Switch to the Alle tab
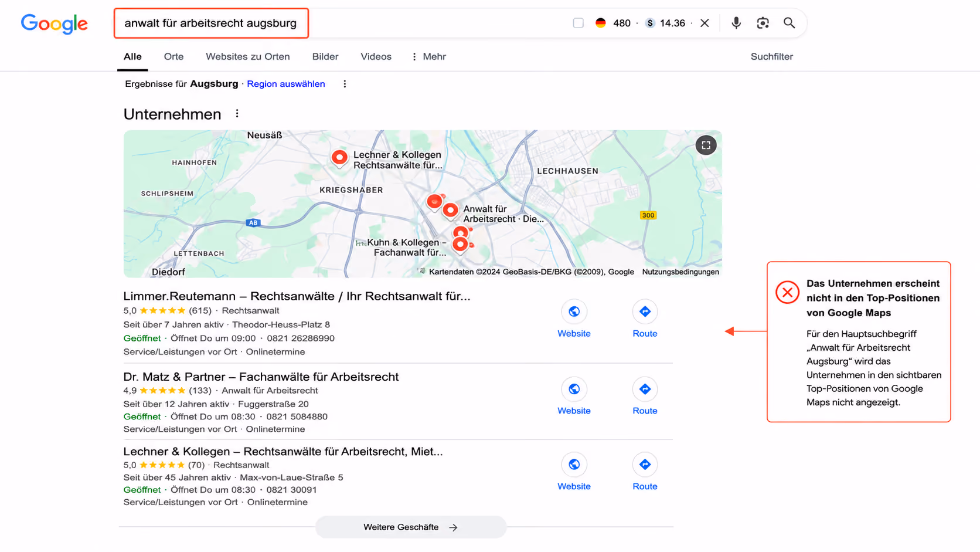The height and width of the screenshot is (552, 980). point(132,56)
